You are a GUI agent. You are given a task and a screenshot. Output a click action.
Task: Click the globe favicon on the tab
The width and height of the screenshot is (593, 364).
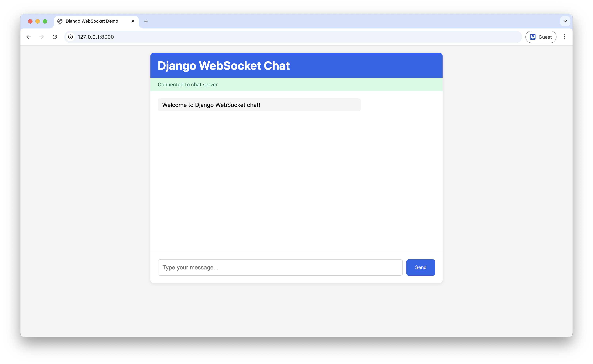tap(60, 21)
